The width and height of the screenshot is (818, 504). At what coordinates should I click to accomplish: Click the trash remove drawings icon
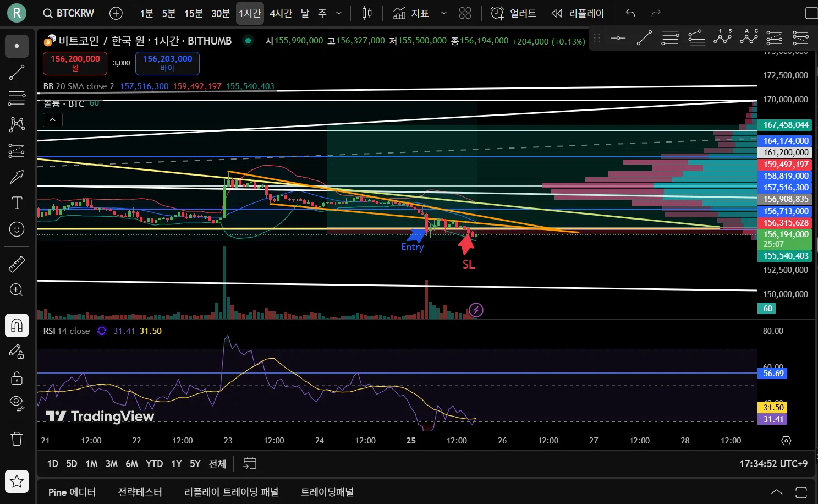[17, 439]
